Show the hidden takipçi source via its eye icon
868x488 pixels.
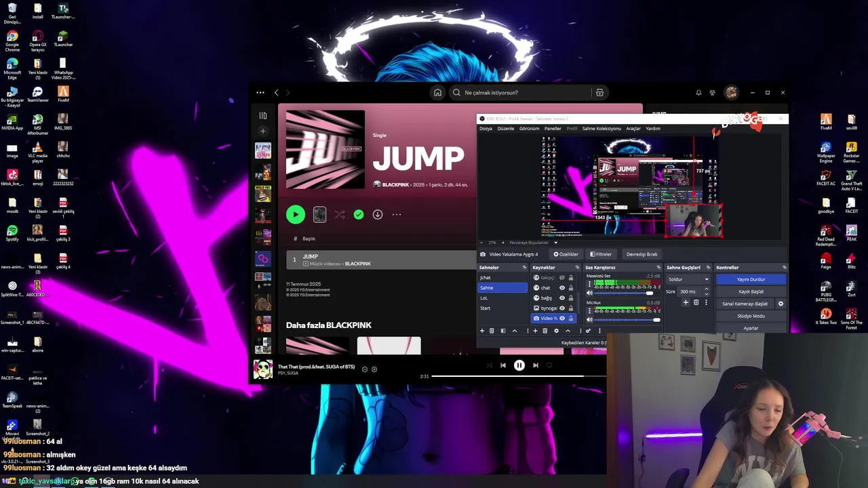[562, 278]
